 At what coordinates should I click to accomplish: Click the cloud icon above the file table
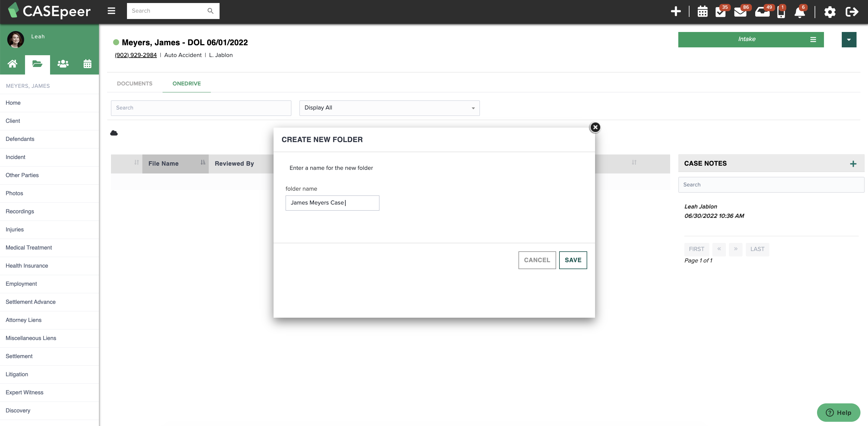[x=114, y=133]
